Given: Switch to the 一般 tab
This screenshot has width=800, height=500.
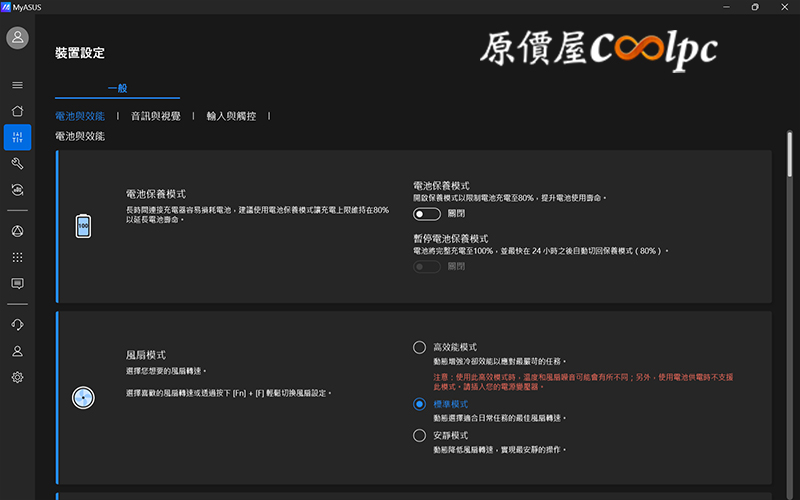Looking at the screenshot, I should (117, 88).
